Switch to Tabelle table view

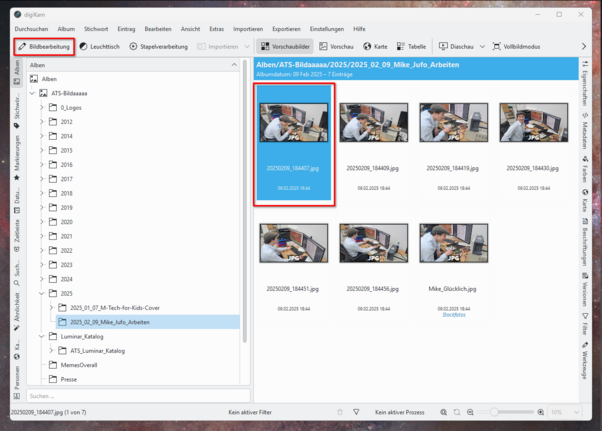412,46
